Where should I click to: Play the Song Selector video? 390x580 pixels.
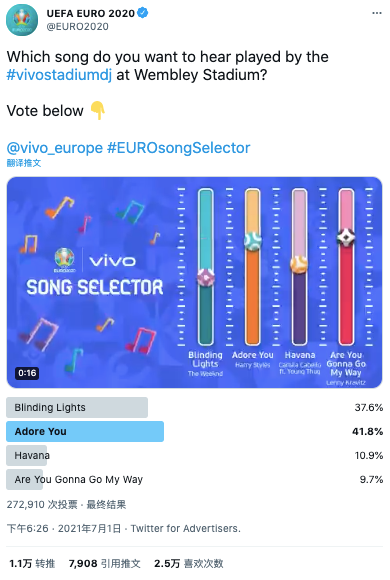coord(195,283)
